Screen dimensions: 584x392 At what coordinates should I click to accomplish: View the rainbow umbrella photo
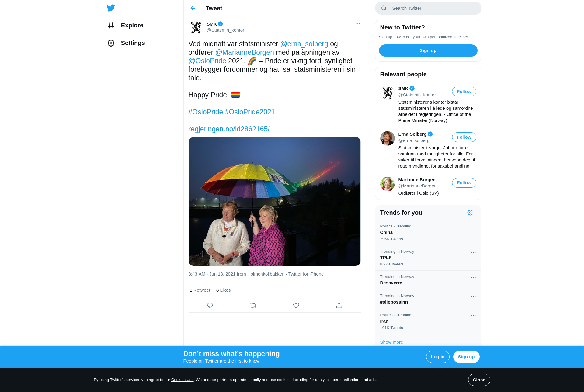(x=274, y=201)
